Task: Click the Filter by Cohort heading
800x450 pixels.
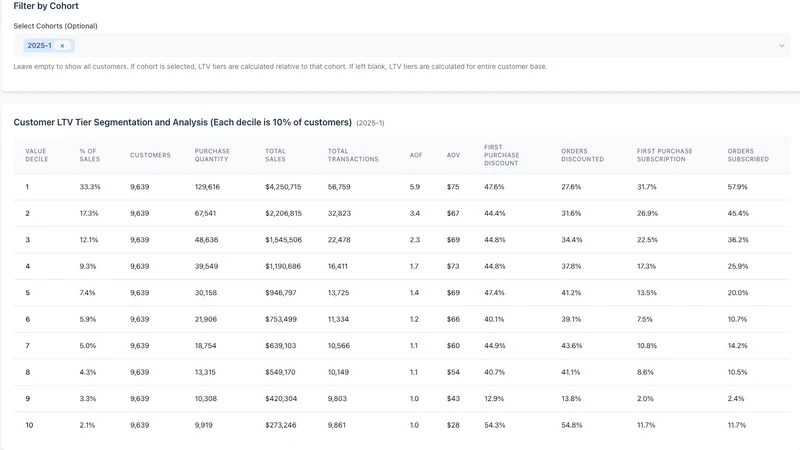Action: click(x=46, y=6)
